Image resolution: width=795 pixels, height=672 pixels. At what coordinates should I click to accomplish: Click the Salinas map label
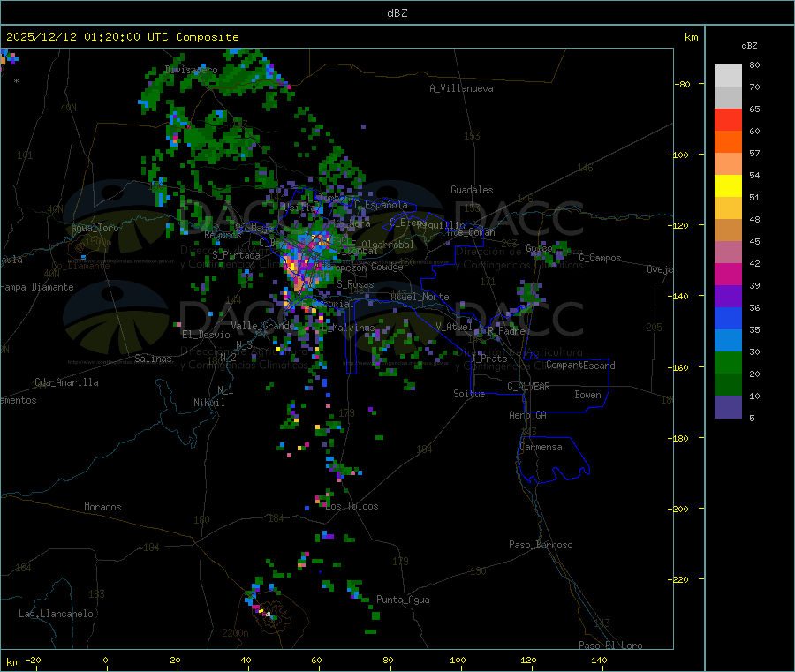tap(153, 359)
